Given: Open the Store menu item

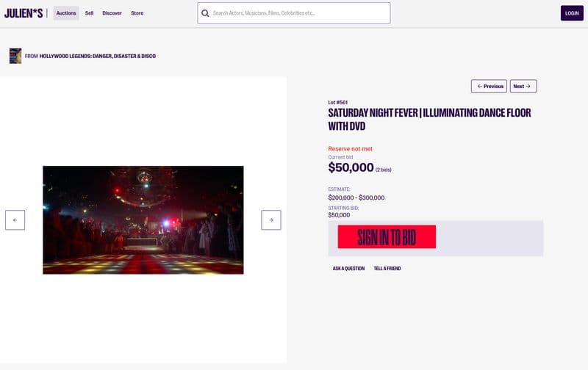Looking at the screenshot, I should tap(137, 13).
